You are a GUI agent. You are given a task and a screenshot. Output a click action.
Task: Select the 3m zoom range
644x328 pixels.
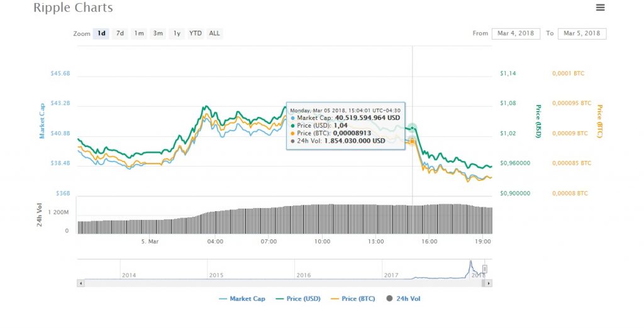(x=158, y=33)
